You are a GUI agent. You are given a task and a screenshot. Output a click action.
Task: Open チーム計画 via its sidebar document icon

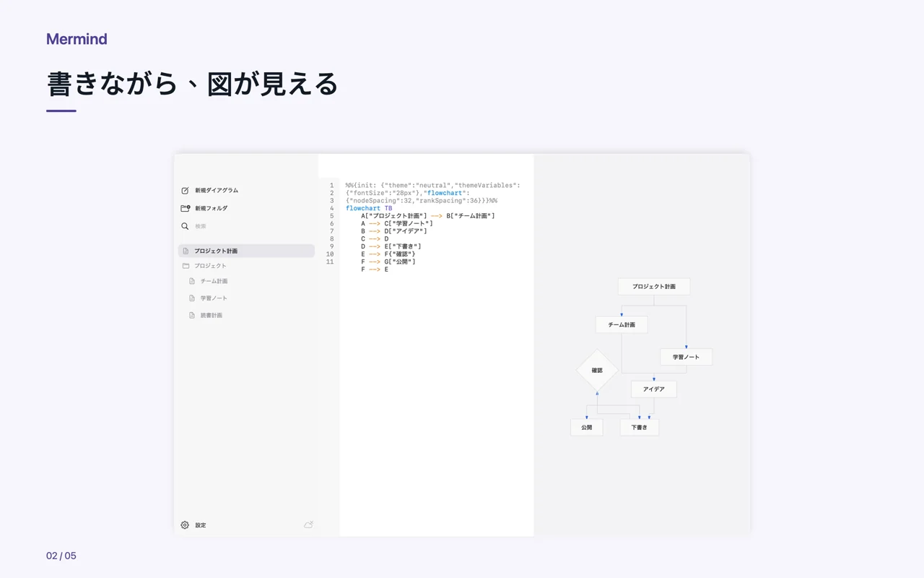coord(192,281)
